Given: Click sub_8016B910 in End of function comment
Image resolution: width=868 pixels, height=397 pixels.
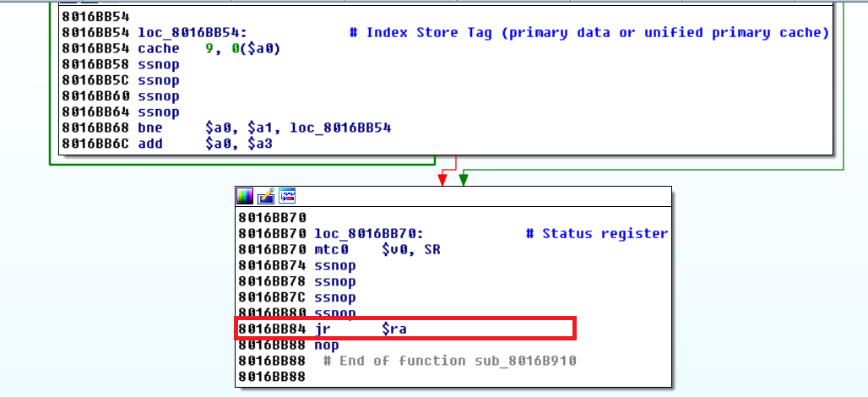Looking at the screenshot, I should point(526,361).
